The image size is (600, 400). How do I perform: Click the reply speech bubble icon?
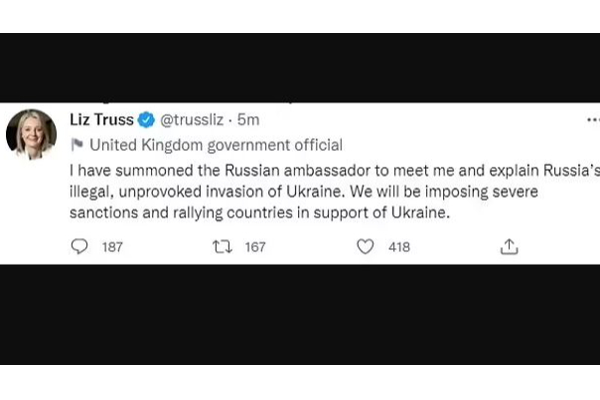(80, 247)
